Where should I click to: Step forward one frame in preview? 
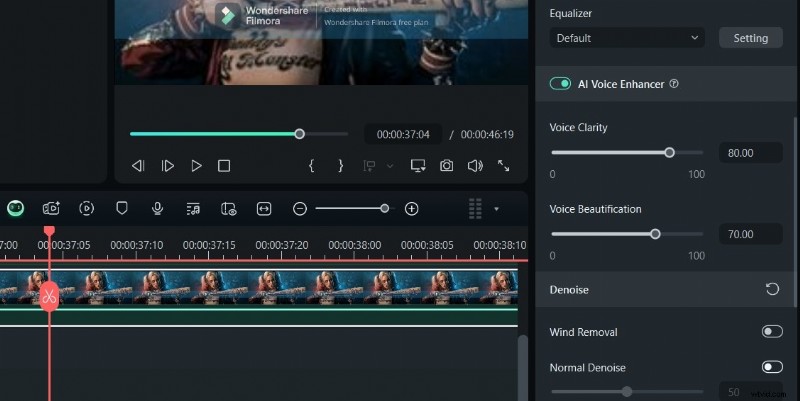[167, 166]
